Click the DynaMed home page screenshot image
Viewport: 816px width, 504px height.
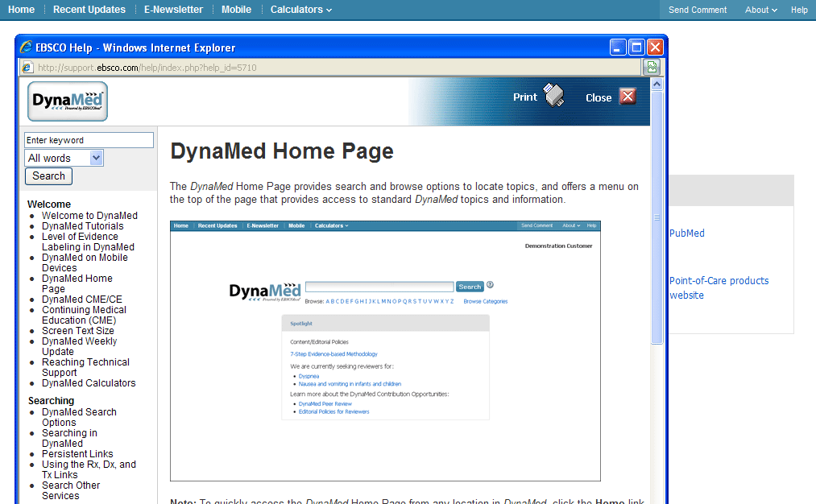coord(385,351)
